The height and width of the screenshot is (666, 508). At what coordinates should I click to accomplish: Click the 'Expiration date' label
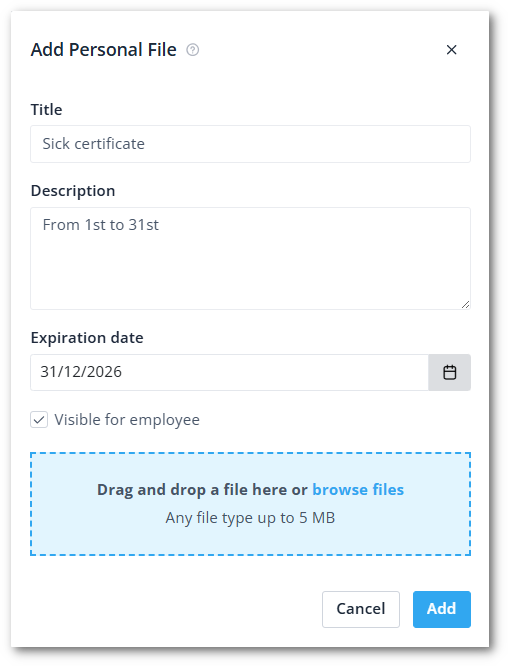[87, 338]
